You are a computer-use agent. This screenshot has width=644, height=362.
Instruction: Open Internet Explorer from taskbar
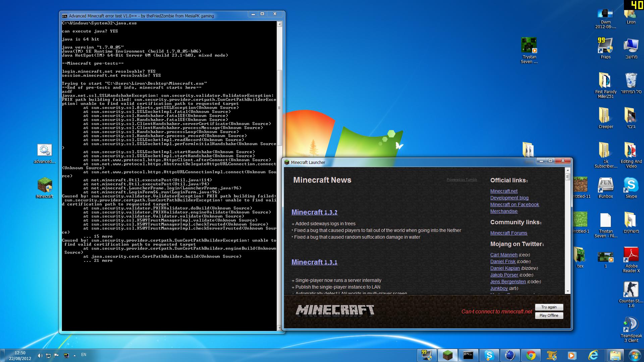pyautogui.click(x=593, y=355)
